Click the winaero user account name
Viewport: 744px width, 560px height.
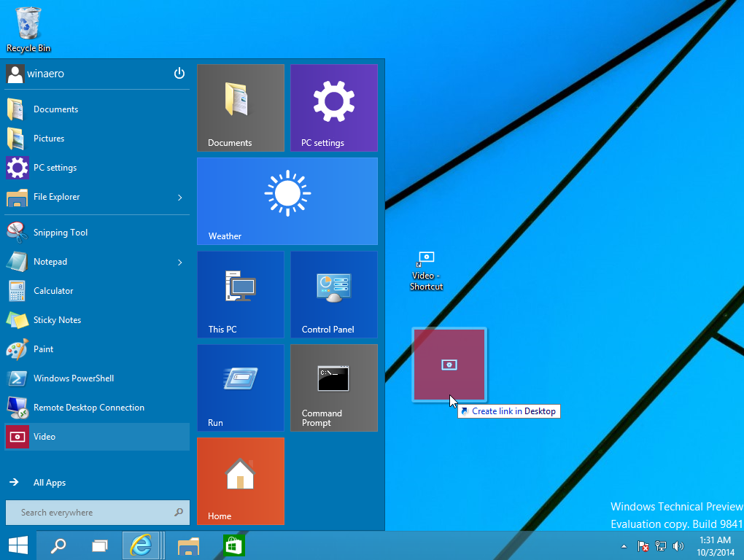[45, 74]
